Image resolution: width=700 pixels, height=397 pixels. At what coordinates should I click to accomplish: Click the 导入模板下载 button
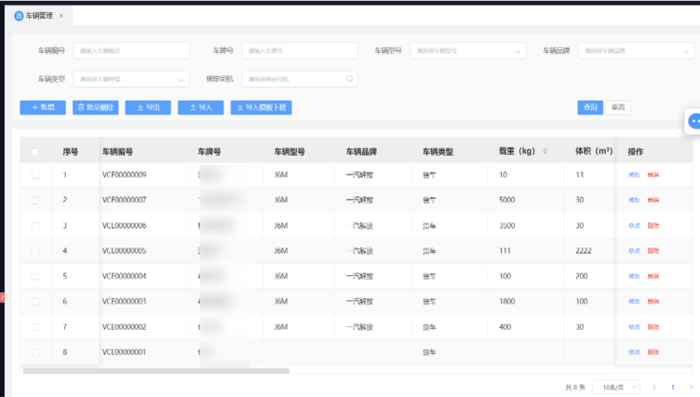click(x=261, y=107)
